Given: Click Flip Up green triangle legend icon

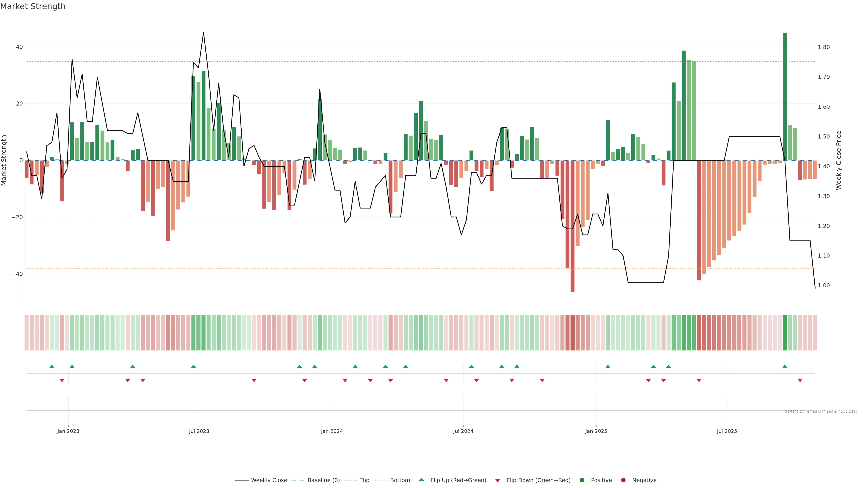Looking at the screenshot, I should point(421,480).
